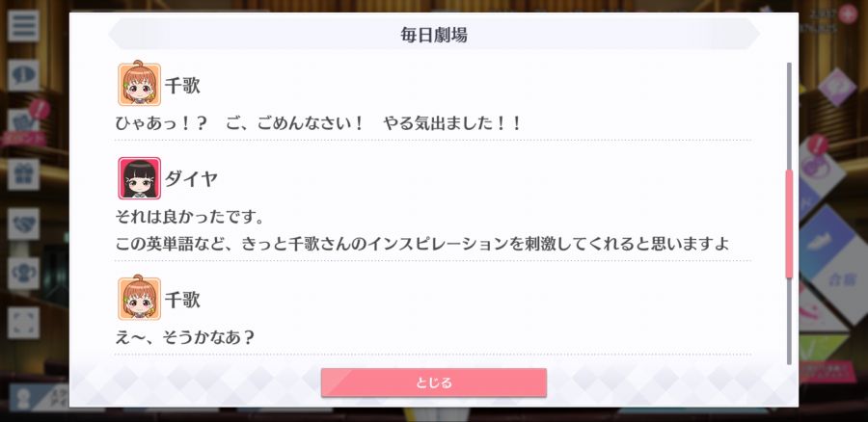The image size is (868, 422).
Task: Click the 毎日劇場 title header
Action: tap(433, 35)
